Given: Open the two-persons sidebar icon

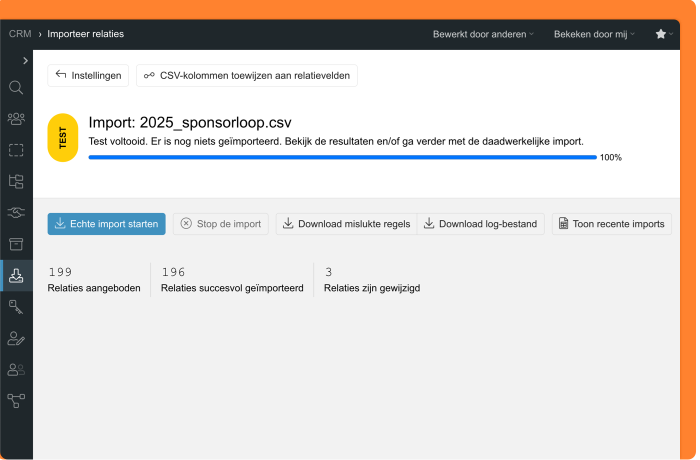Looking at the screenshot, I should click(16, 370).
